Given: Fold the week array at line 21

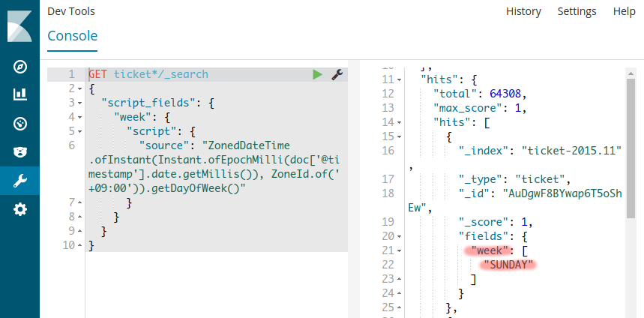Looking at the screenshot, I should coord(399,250).
